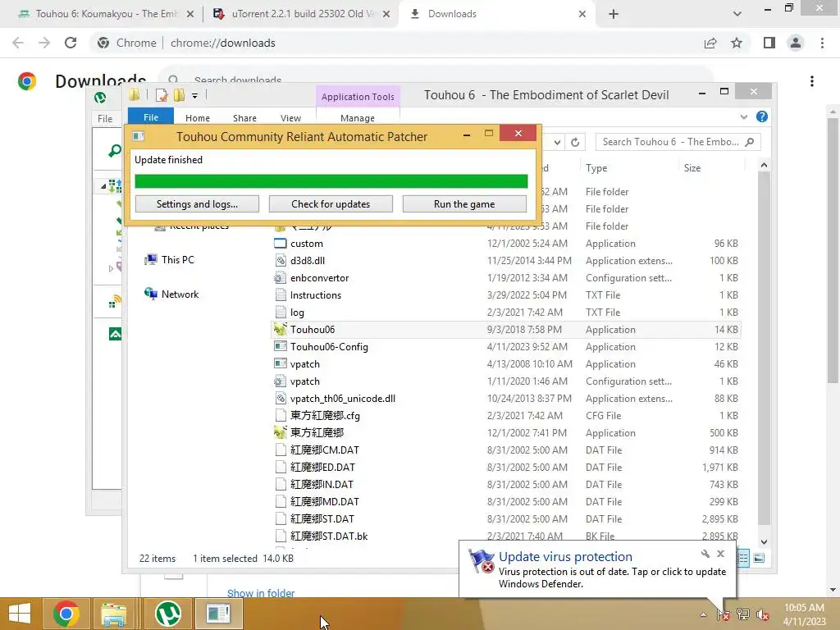Select Network in navigation pane

click(180, 294)
